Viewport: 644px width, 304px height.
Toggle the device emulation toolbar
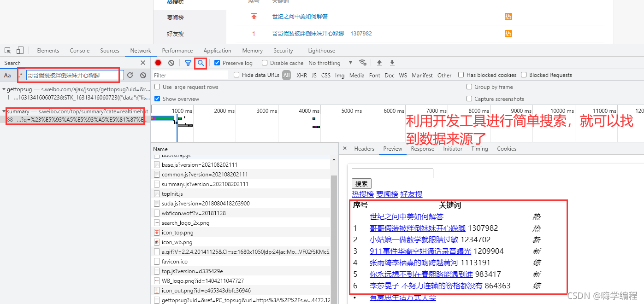coord(19,51)
